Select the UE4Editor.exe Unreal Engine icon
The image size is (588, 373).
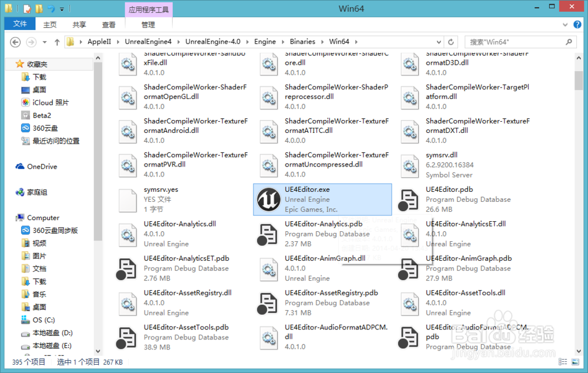click(269, 199)
